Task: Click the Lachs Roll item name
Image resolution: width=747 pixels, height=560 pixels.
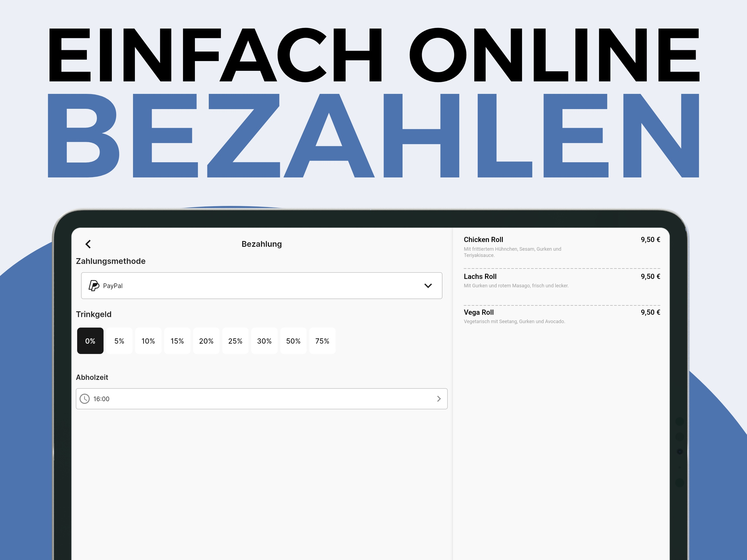Action: [x=480, y=276]
